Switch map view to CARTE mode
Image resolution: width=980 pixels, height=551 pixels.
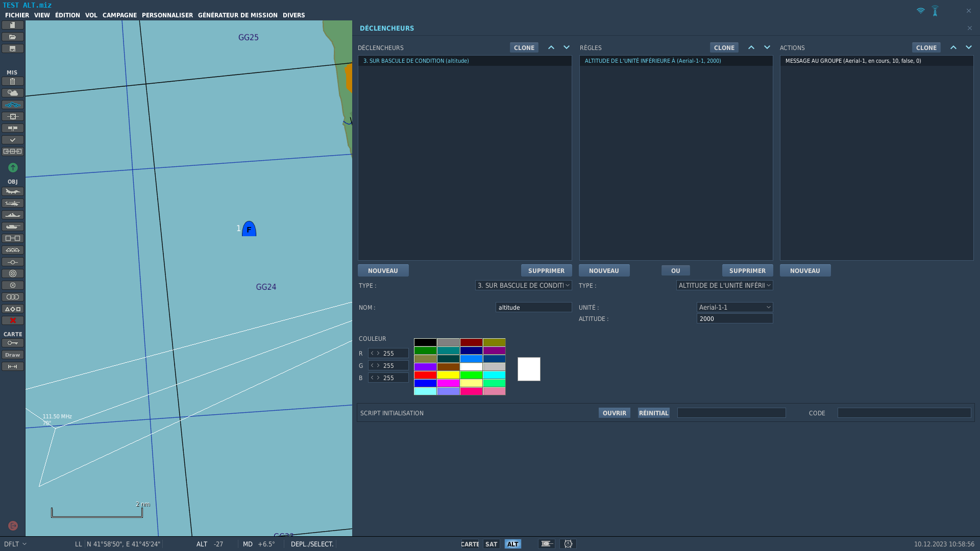tap(470, 544)
